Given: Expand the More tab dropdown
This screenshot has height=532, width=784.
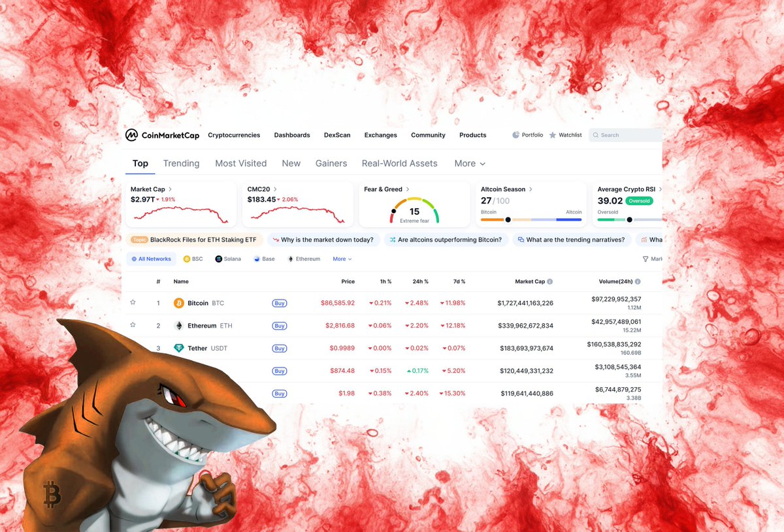Looking at the screenshot, I should (470, 164).
